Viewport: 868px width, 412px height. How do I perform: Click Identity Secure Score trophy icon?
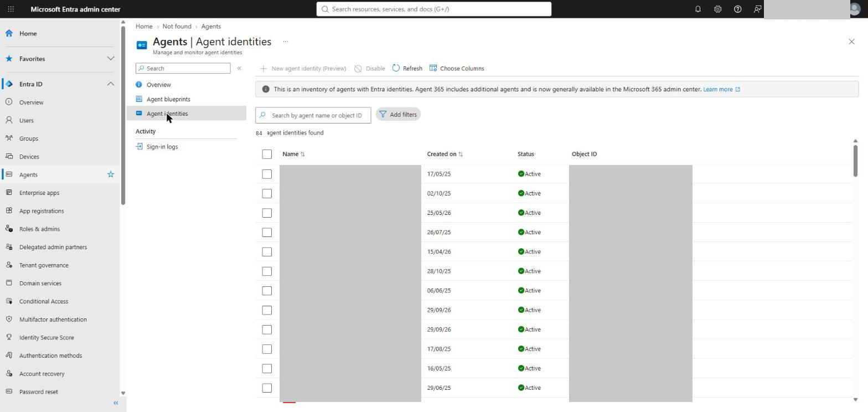[x=9, y=337]
